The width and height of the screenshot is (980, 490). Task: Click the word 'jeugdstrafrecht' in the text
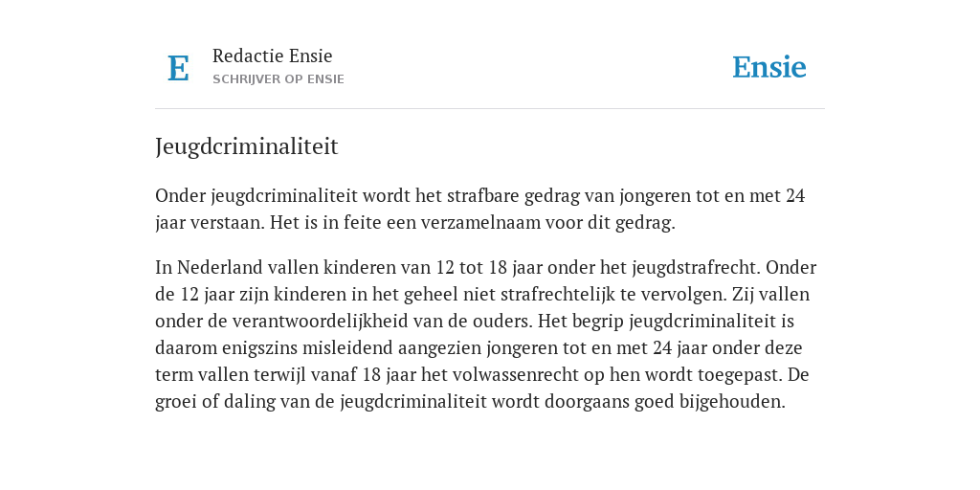coord(696,268)
